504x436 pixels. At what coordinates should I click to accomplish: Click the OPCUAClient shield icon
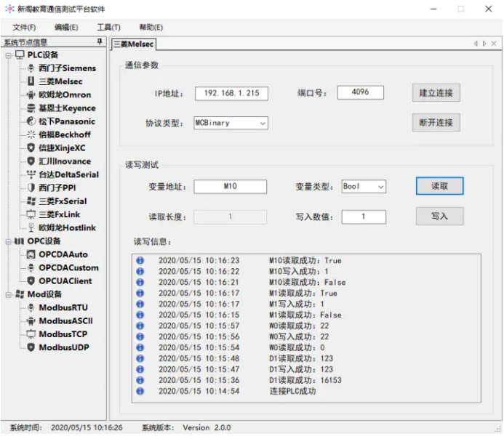point(31,281)
